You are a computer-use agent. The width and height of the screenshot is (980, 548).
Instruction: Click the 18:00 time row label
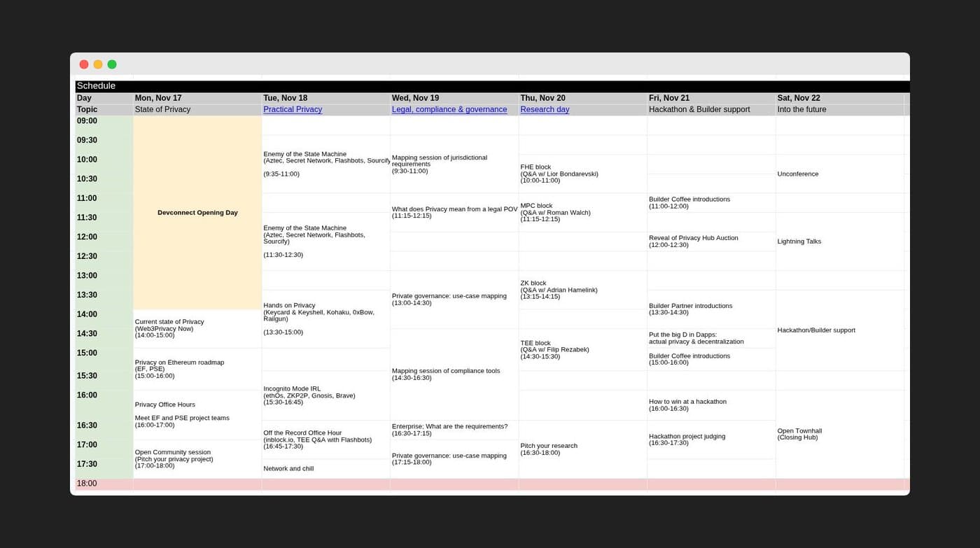87,484
